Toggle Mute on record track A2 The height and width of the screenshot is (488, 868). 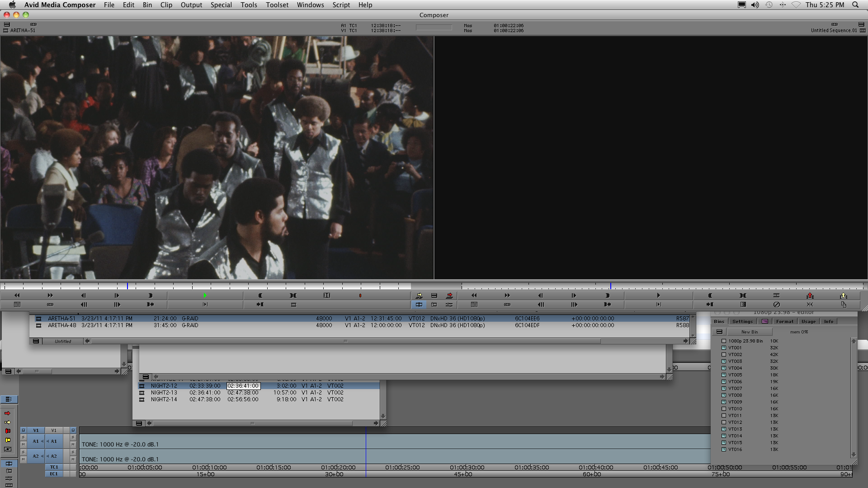pyautogui.click(x=73, y=460)
